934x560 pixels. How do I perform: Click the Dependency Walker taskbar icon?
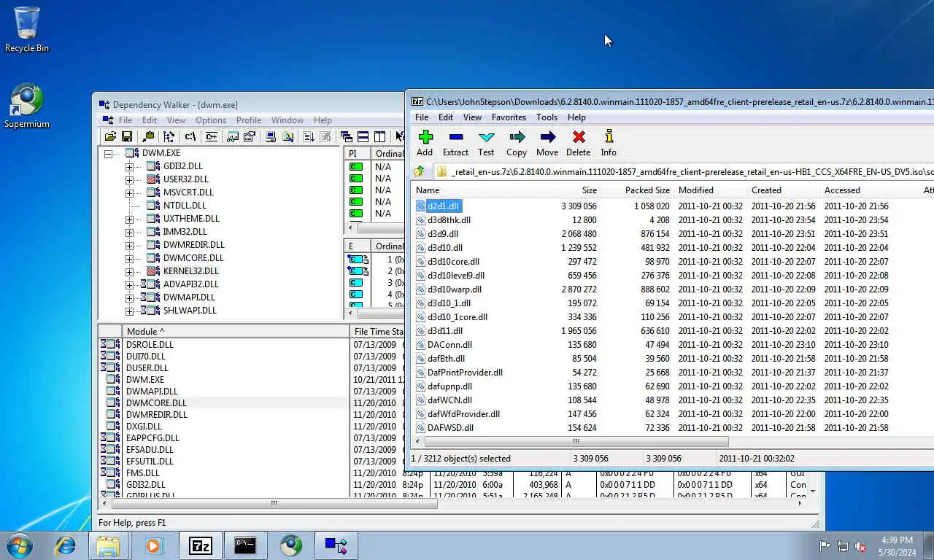coord(336,545)
